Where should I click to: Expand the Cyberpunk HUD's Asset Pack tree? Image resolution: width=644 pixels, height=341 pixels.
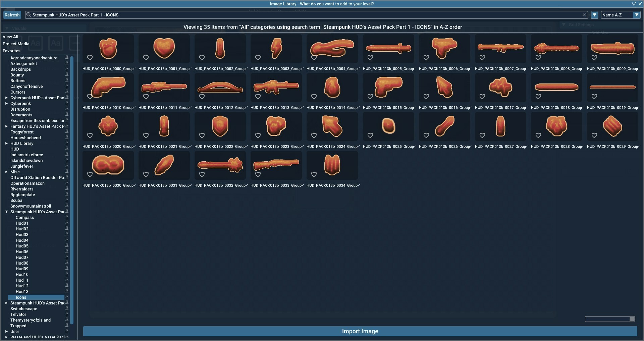pyautogui.click(x=6, y=98)
